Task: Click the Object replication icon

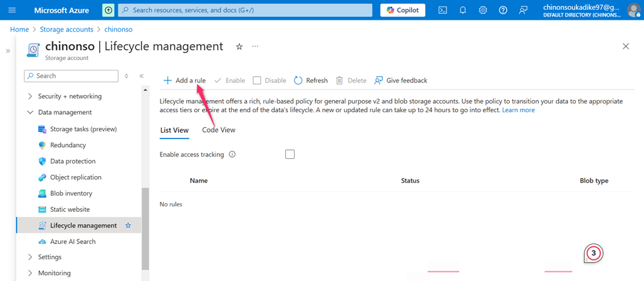Action: click(42, 177)
